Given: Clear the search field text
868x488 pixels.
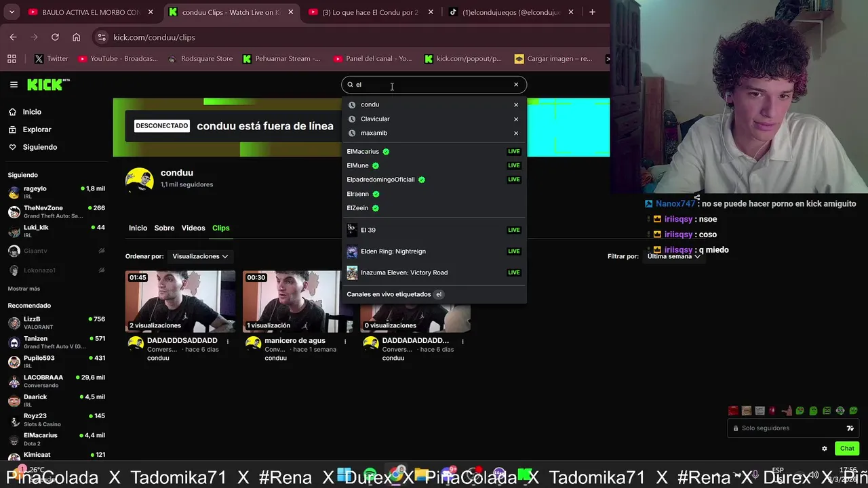Looking at the screenshot, I should pyautogui.click(x=516, y=85).
